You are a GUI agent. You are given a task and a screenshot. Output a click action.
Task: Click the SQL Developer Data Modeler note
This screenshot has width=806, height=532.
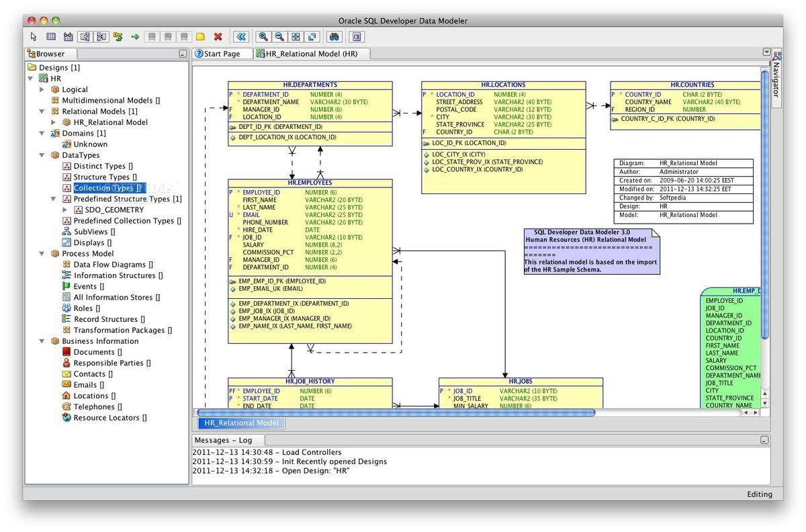[x=592, y=252]
